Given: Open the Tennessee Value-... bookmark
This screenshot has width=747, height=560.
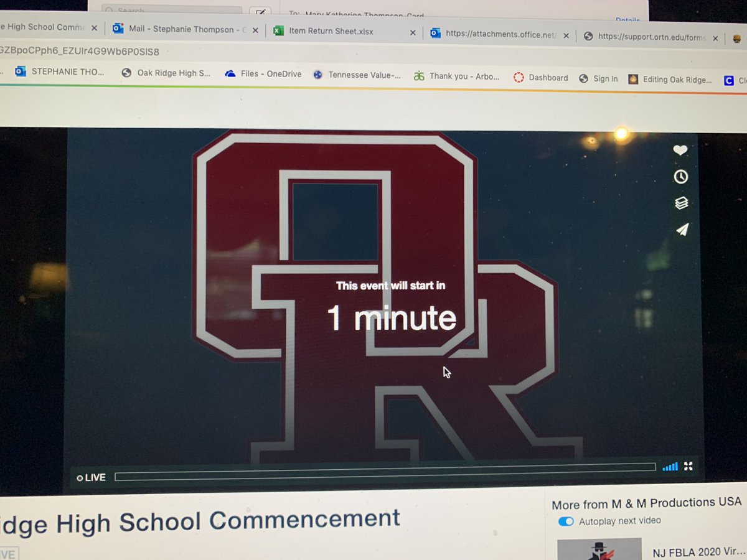Looking at the screenshot, I should [357, 75].
